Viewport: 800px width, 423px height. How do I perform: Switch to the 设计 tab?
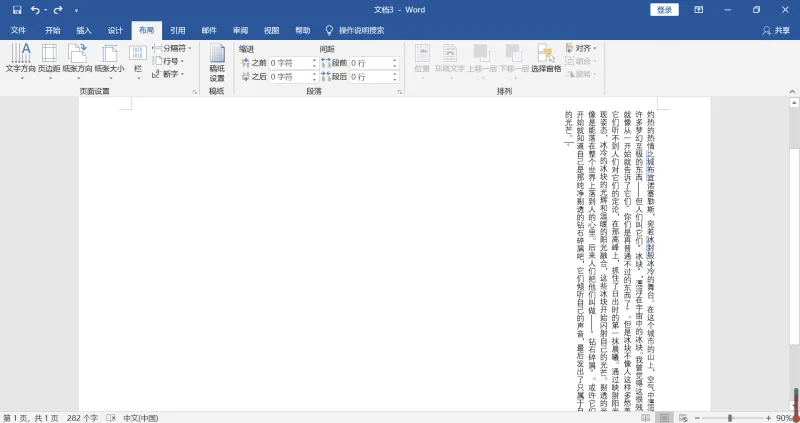coord(115,31)
